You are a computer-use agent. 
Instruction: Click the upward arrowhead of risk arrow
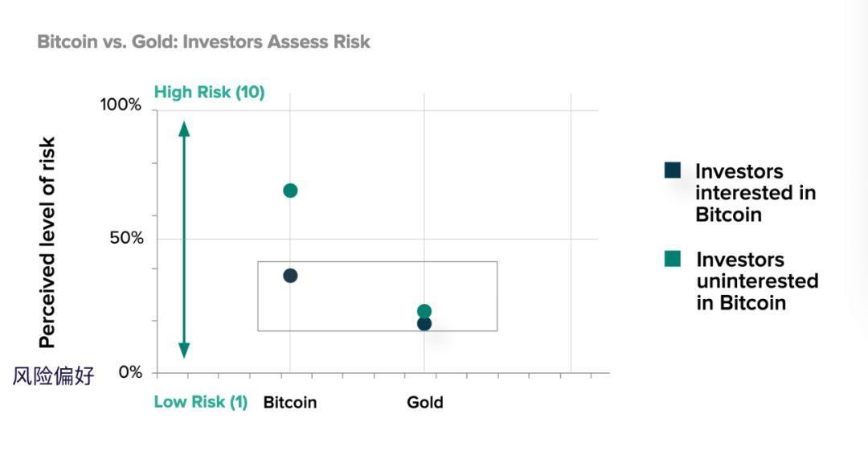coord(184,129)
